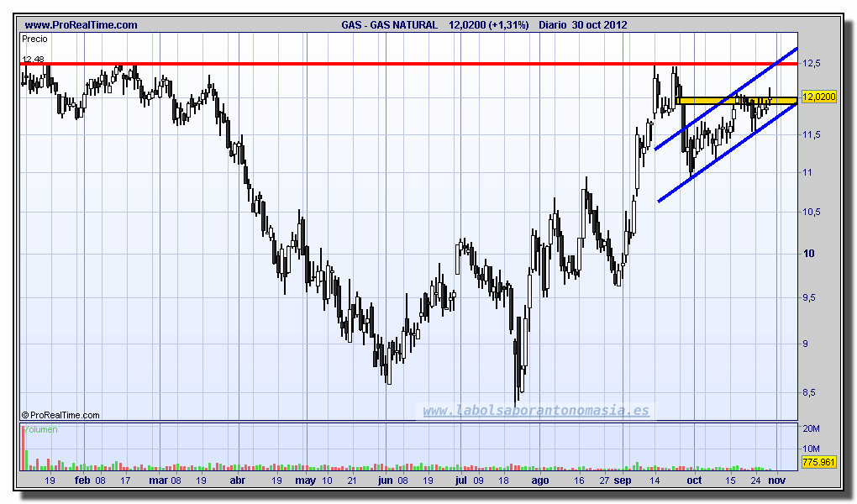This screenshot has height=504, width=857.
Task: Click the ago month label
Action: pos(540,480)
